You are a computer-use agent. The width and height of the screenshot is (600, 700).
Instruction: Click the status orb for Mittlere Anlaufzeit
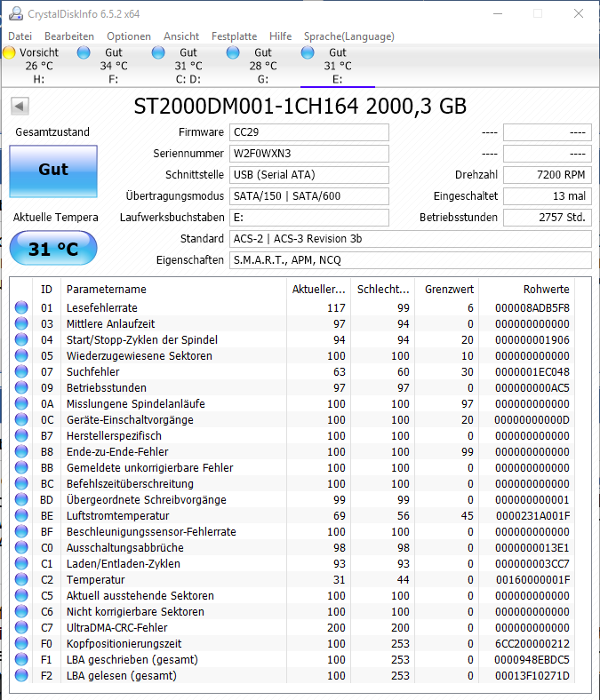(x=21, y=323)
